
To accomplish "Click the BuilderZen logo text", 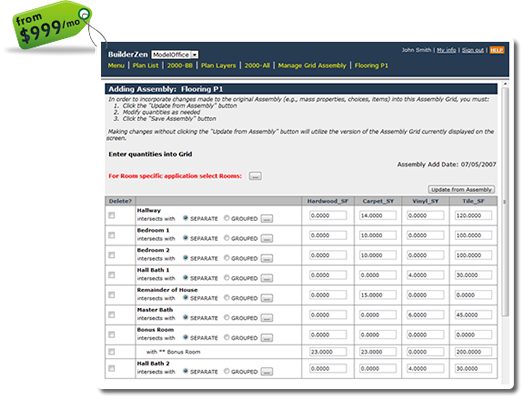I will (128, 54).
